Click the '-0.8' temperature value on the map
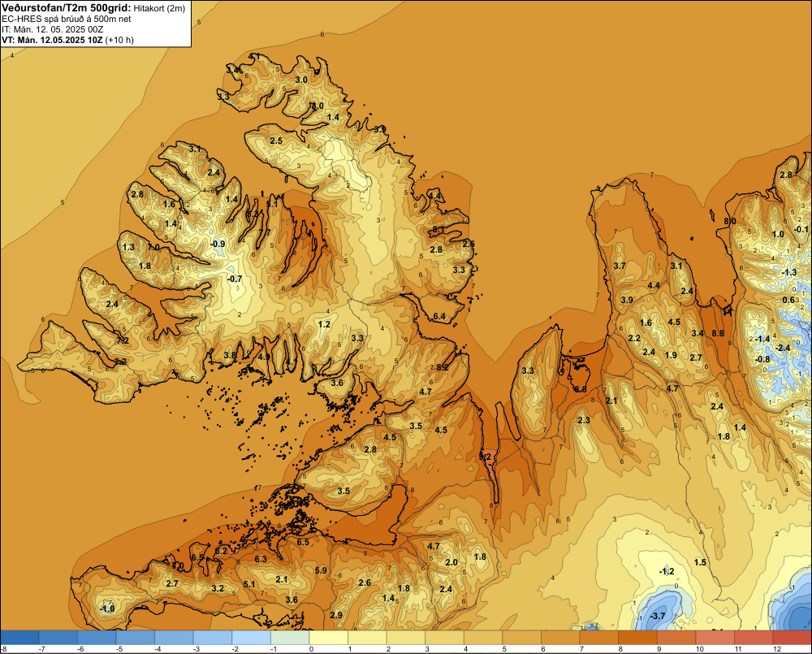The width and height of the screenshot is (812, 654). click(762, 360)
